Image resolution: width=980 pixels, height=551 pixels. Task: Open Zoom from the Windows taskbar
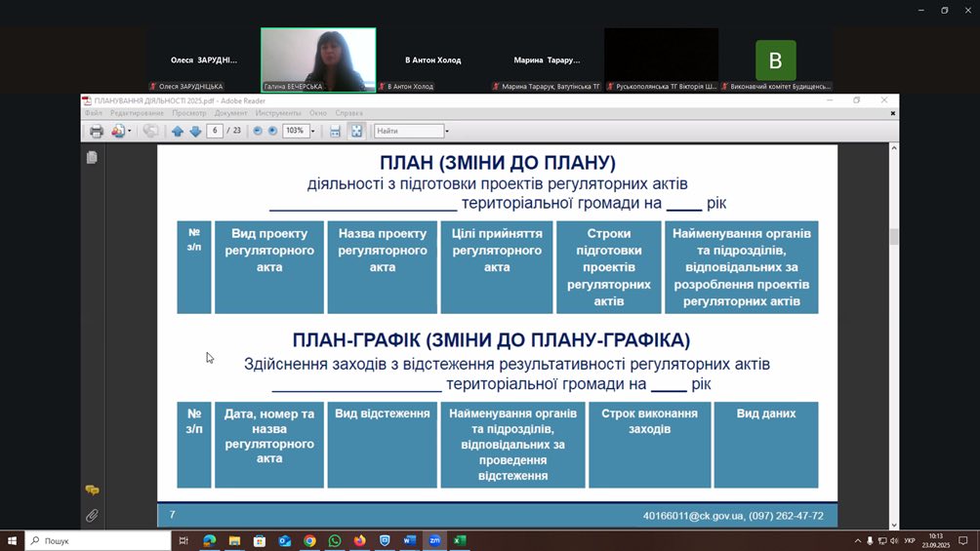click(435, 540)
